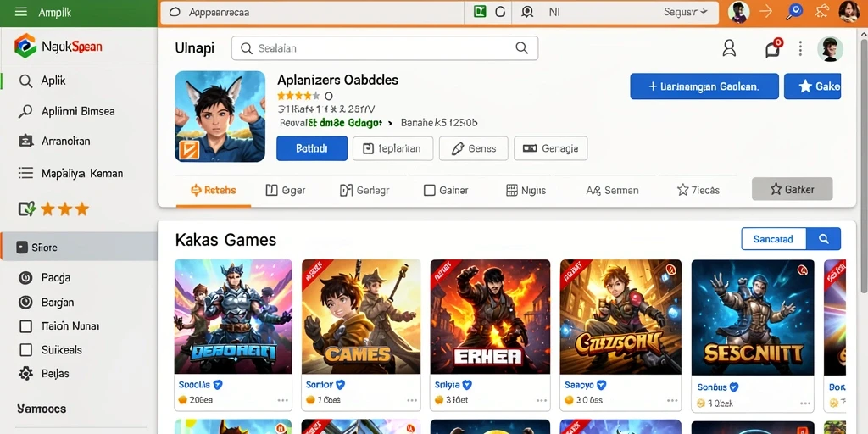Click the blue Uarinamgan Geolcan button

coord(704,86)
